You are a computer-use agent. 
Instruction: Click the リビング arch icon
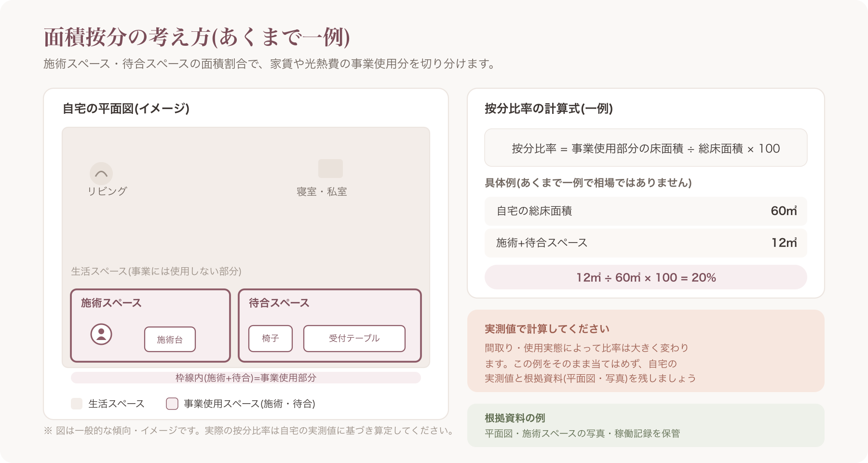coord(101,174)
